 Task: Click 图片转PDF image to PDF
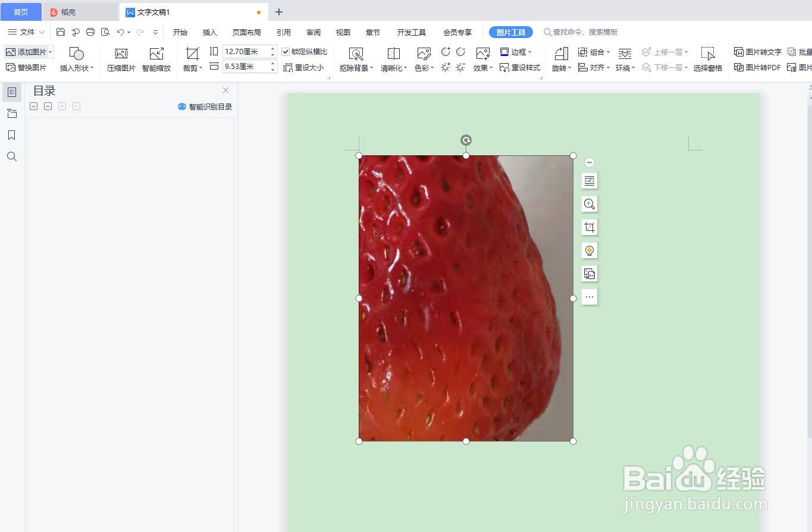coord(757,68)
